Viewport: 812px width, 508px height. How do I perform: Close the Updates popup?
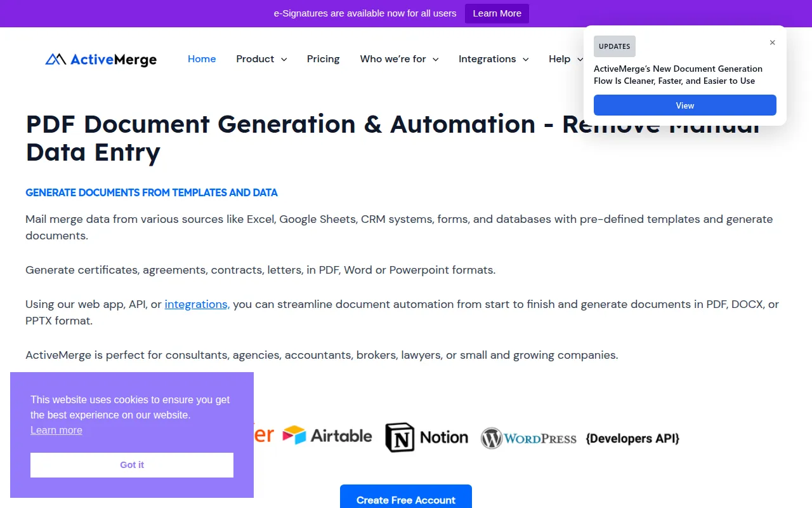[x=772, y=43]
